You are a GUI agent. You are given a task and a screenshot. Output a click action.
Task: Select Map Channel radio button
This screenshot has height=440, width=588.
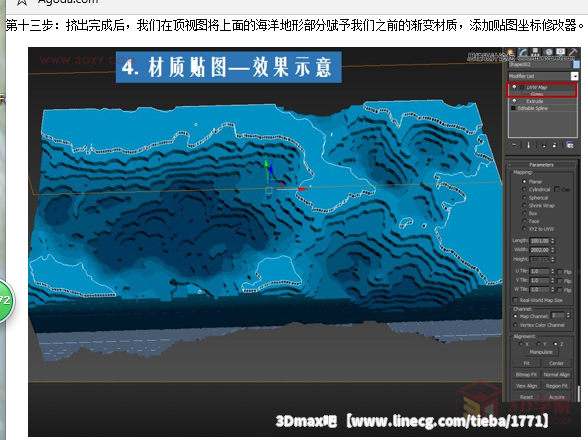coord(516,316)
